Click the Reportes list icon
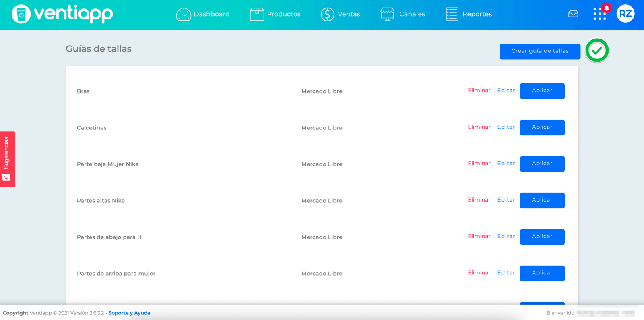Image resolution: width=644 pixels, height=320 pixels. 452,14
